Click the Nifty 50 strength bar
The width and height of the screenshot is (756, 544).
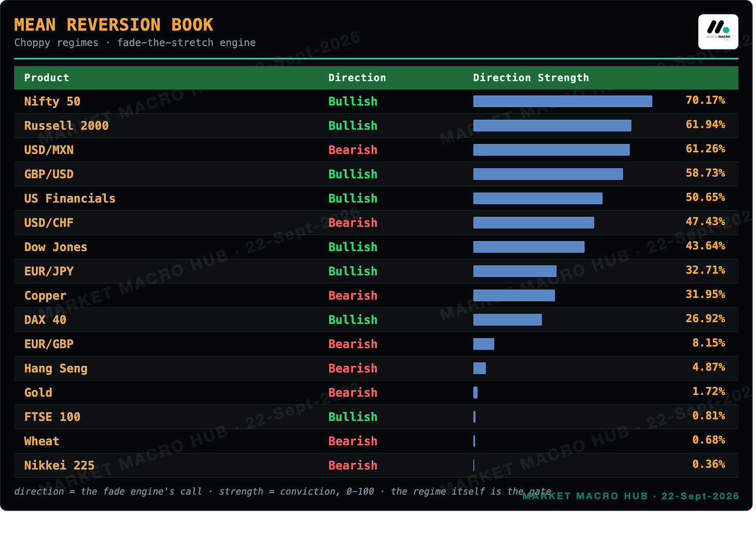tap(562, 101)
